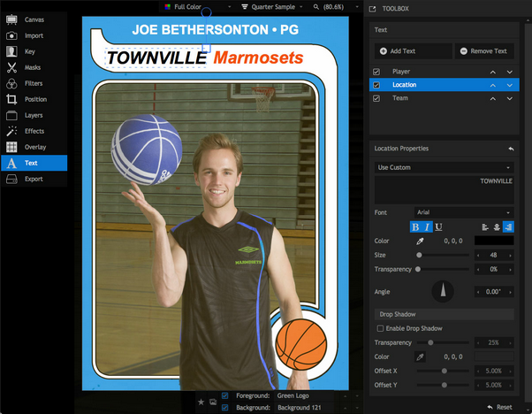
Task: Increase the Size value 48 stepper
Action: [510, 256]
